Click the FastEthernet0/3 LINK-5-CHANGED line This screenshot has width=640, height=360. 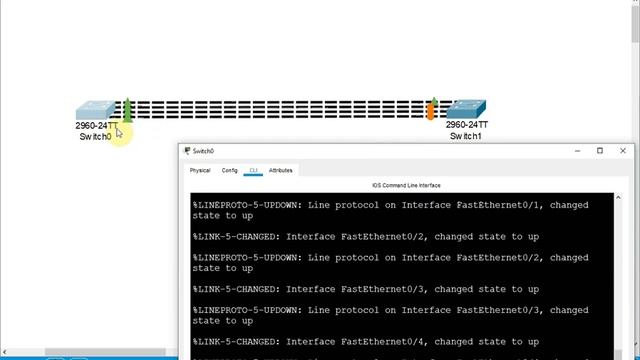click(366, 289)
